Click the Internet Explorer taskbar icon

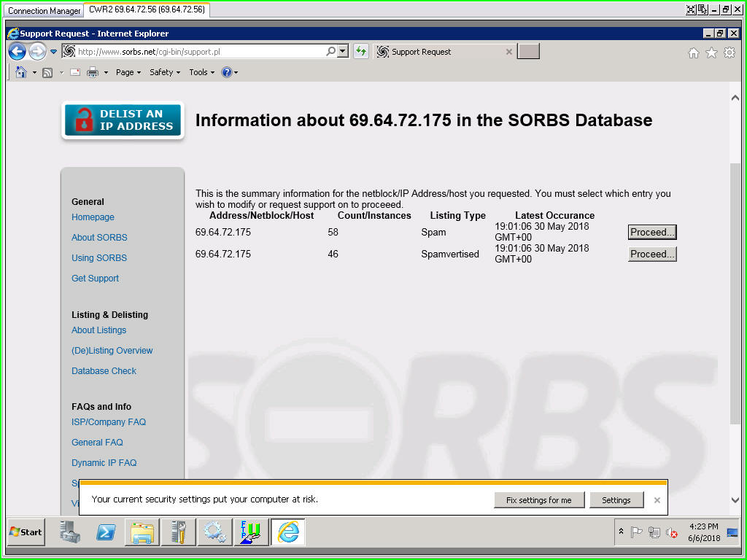[x=288, y=532]
